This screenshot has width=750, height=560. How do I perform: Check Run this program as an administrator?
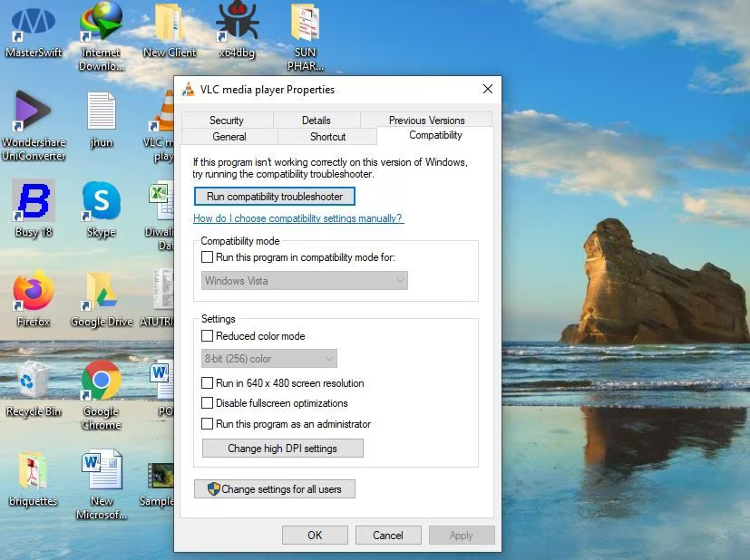pyautogui.click(x=207, y=423)
